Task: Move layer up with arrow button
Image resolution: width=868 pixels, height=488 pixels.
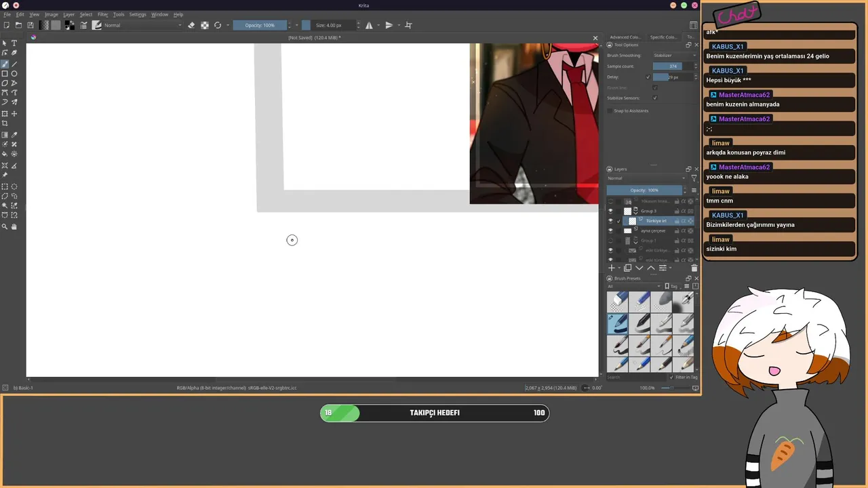Action: 651,268
